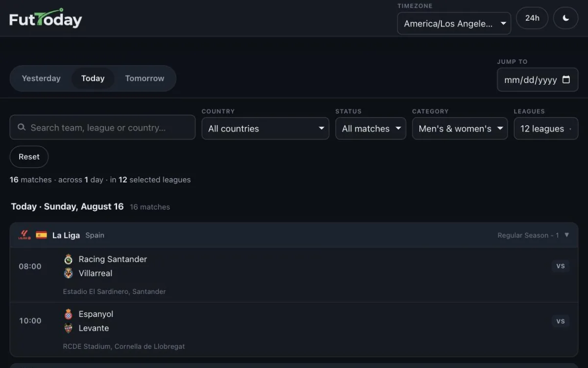This screenshot has width=588, height=368.
Task: Collapse the La Liga section triangle
Action: coord(567,235)
